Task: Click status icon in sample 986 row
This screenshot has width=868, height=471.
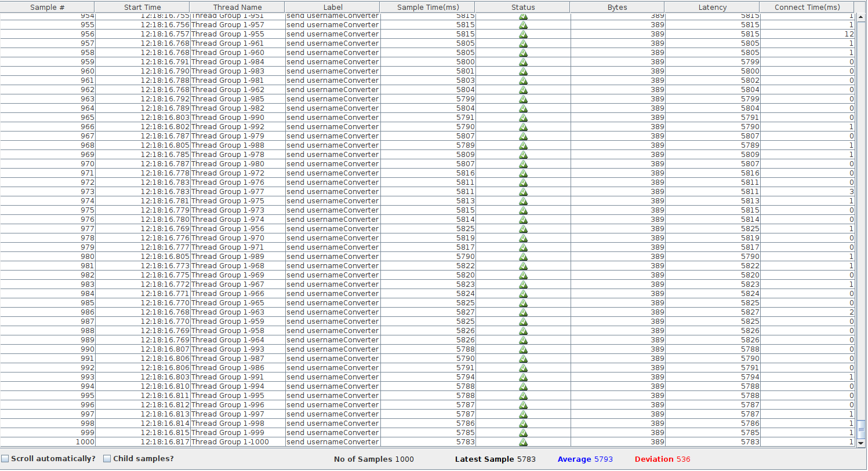Action: coord(523,312)
